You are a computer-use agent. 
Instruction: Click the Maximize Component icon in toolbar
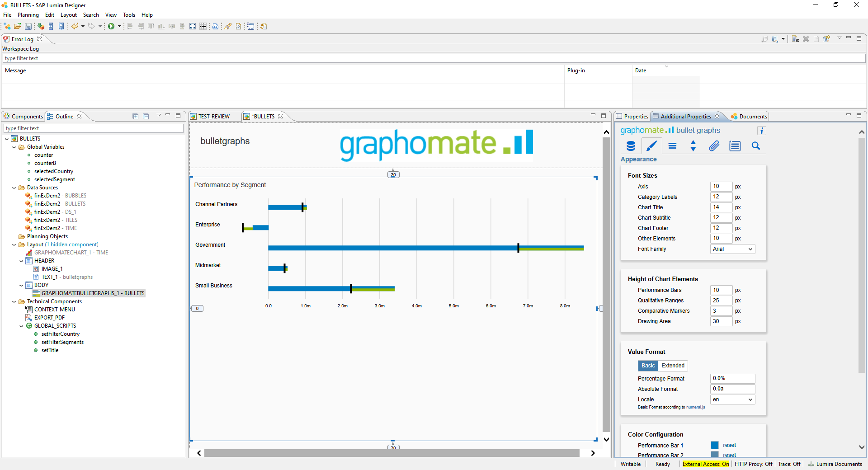click(193, 26)
